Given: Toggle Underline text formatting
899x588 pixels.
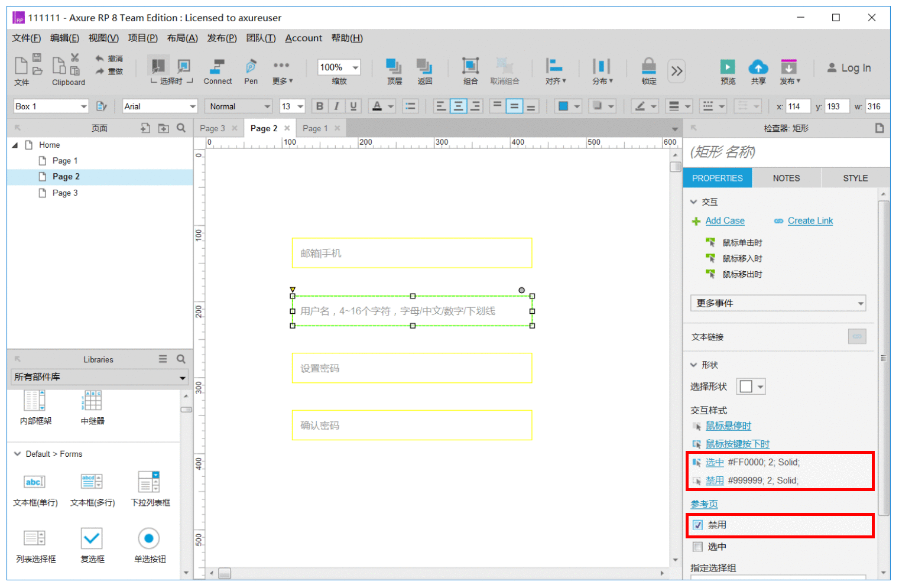Looking at the screenshot, I should click(353, 106).
